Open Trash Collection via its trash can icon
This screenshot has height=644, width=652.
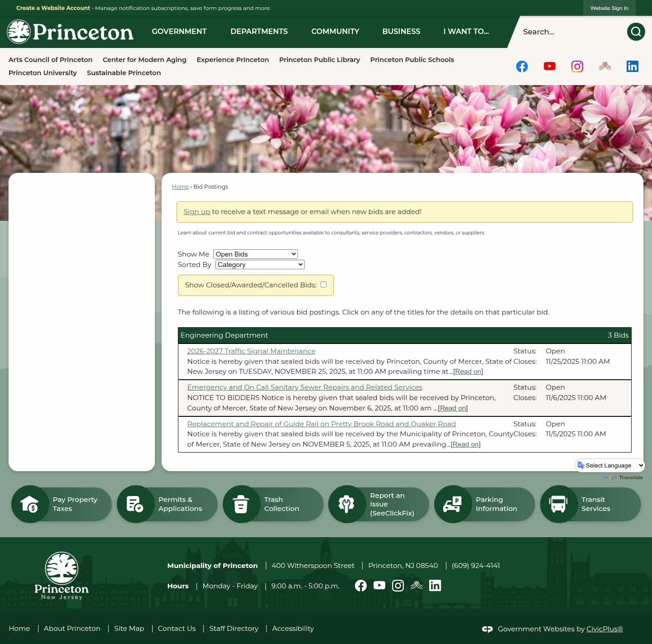tap(241, 504)
